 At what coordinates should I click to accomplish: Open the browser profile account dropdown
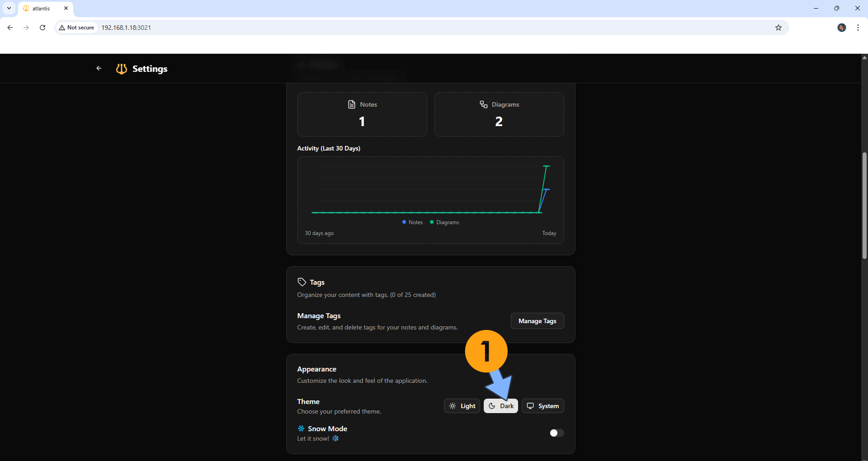[842, 28]
